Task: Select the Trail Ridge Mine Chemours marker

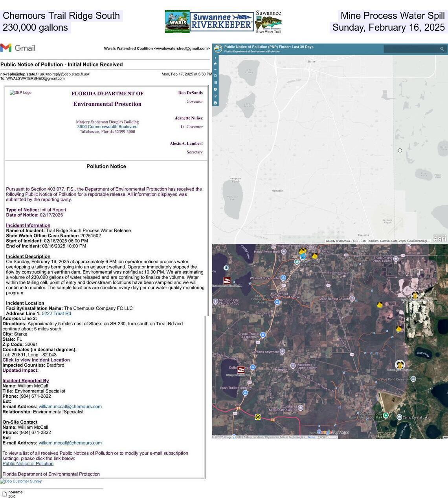Action: [x=415, y=295]
